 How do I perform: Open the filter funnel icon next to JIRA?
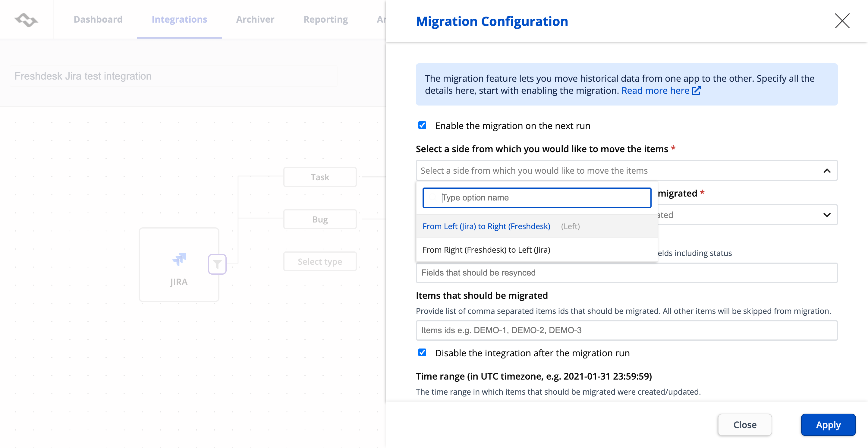pos(217,264)
